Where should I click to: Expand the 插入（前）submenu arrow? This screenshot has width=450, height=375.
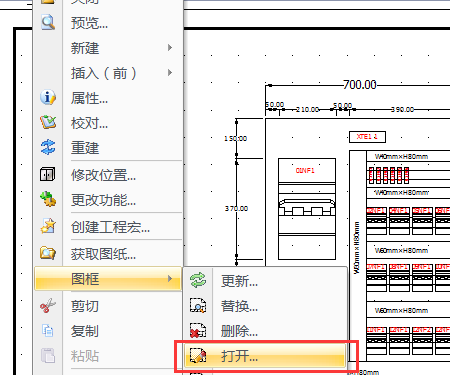[x=170, y=73]
